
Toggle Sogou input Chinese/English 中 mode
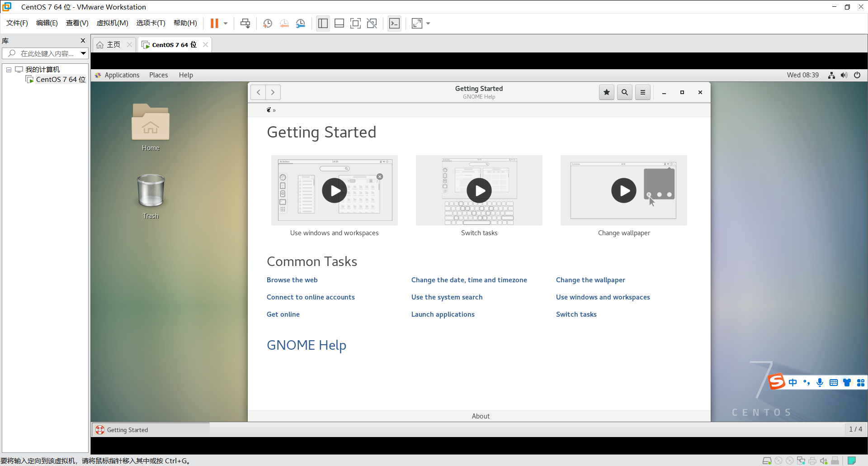pos(793,383)
